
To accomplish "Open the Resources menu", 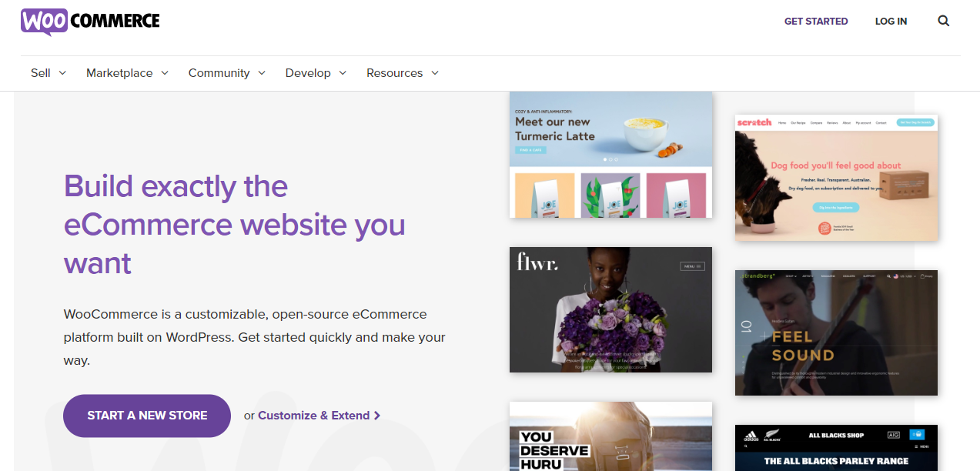I will (x=403, y=73).
